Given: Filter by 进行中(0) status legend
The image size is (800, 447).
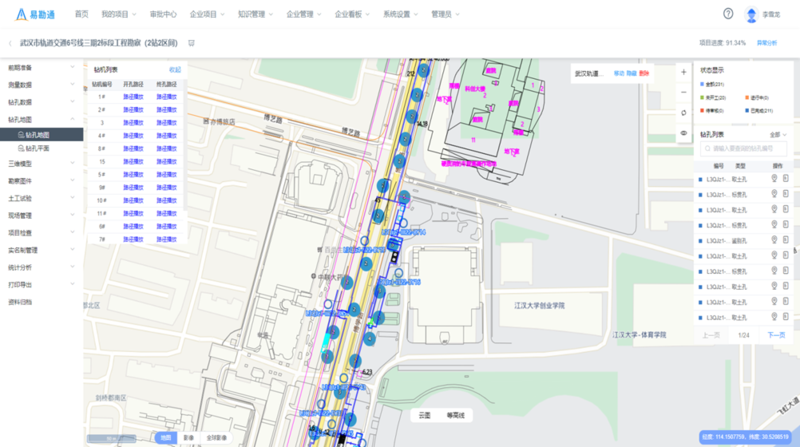Looking at the screenshot, I should click(757, 97).
